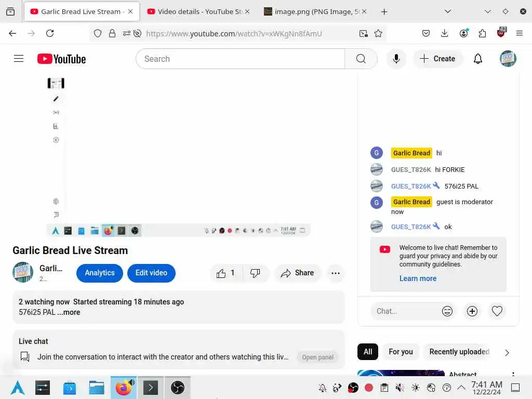Open Discover software center from taskbar
The height and width of the screenshot is (399, 532).
[x=70, y=388]
